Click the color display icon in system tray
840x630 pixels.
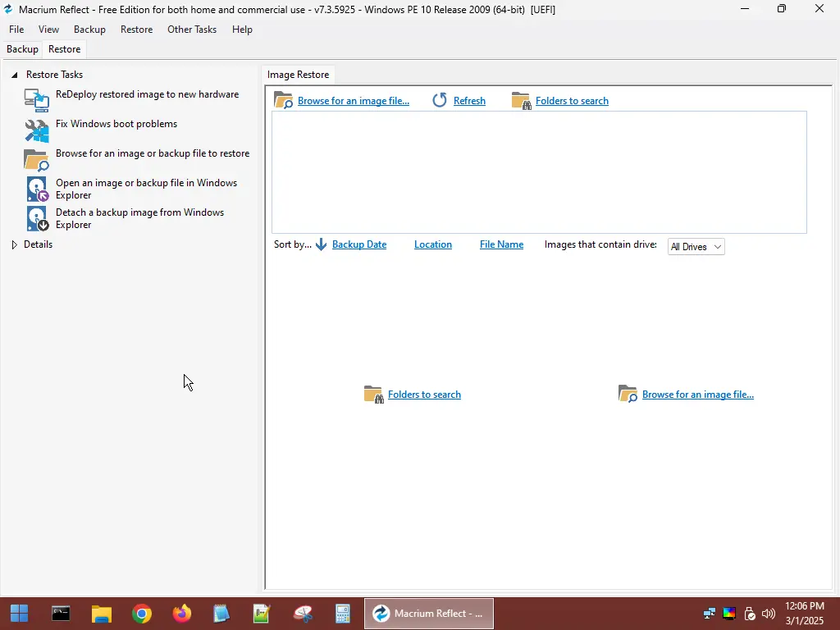click(x=729, y=614)
